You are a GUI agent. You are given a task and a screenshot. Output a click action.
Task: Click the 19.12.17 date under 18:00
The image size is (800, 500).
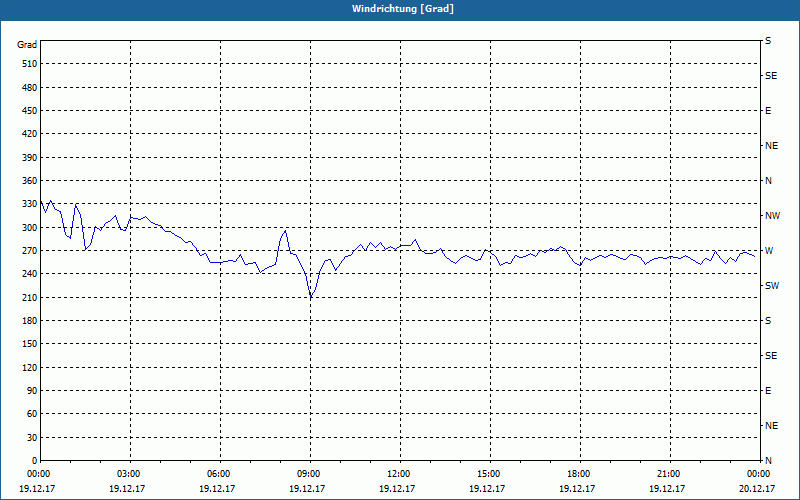577,488
